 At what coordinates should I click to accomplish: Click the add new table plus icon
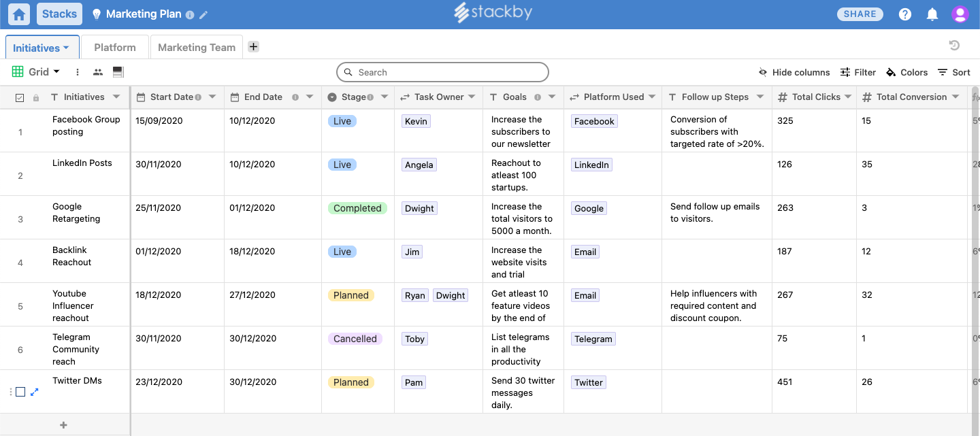[253, 47]
